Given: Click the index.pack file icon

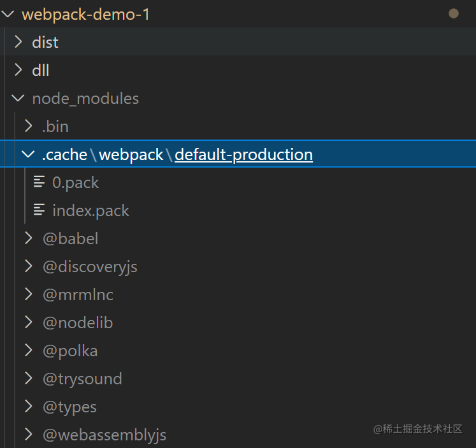Looking at the screenshot, I should click(x=39, y=210).
